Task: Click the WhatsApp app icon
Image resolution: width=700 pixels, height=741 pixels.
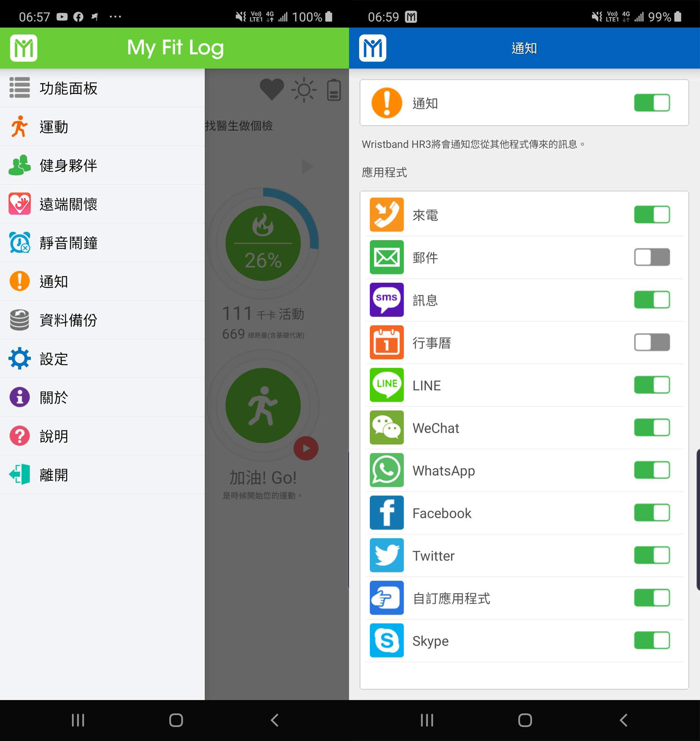Action: [x=386, y=470]
